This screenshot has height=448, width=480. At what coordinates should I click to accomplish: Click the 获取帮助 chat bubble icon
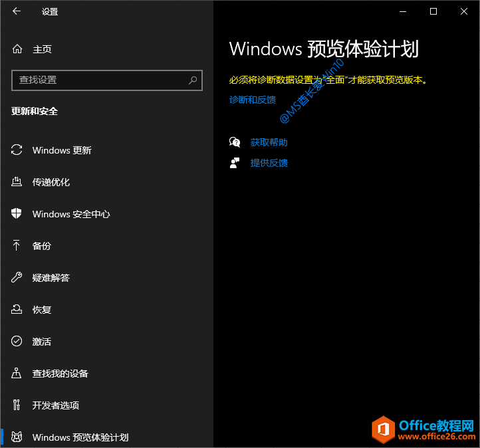pos(235,142)
